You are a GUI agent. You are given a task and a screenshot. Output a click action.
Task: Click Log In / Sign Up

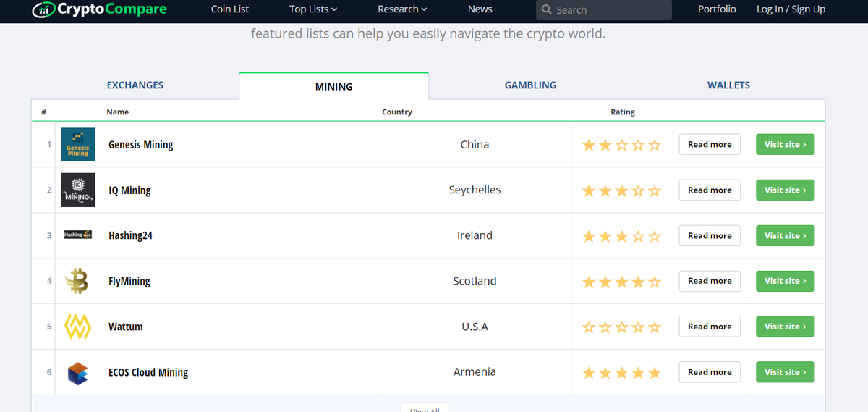point(791,9)
